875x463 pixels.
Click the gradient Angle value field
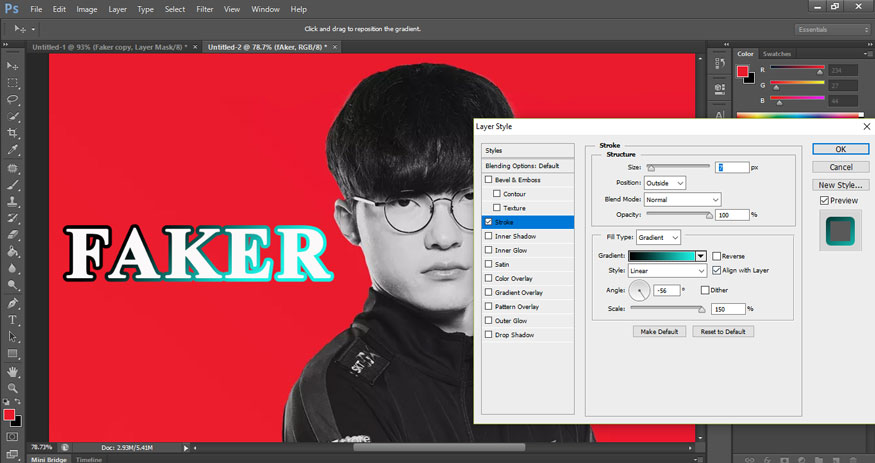point(667,291)
